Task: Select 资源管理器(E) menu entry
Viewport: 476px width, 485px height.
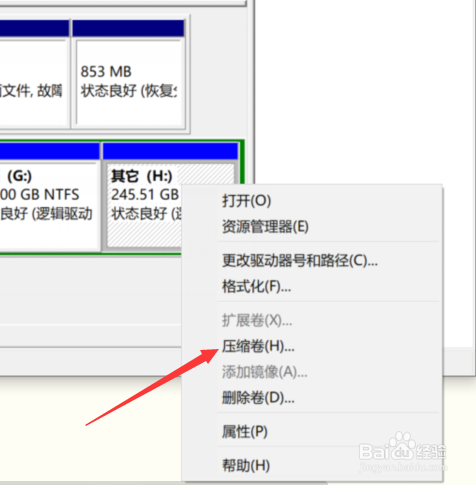Action: tap(265, 227)
